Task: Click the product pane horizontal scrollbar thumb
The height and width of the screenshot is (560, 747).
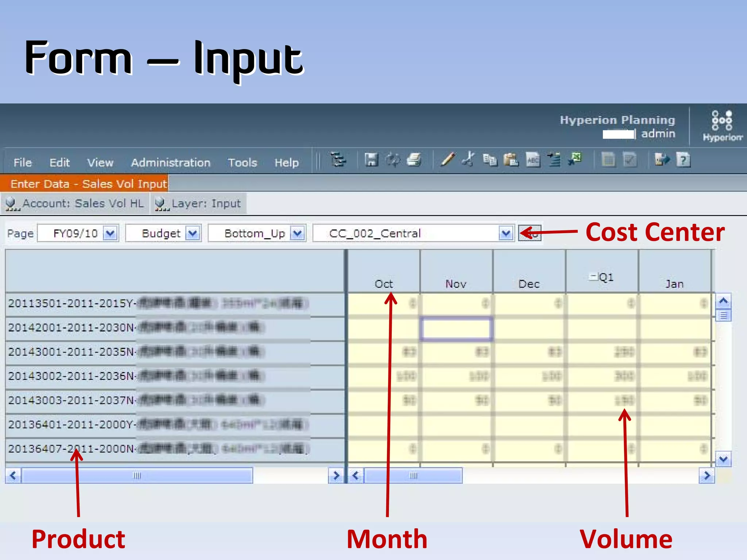Action: pos(137,475)
